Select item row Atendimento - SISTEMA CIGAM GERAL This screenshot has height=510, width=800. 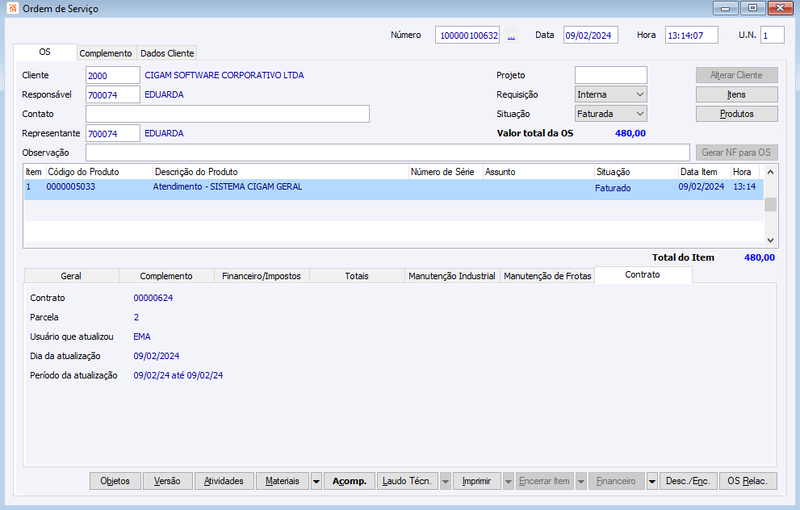(394, 189)
